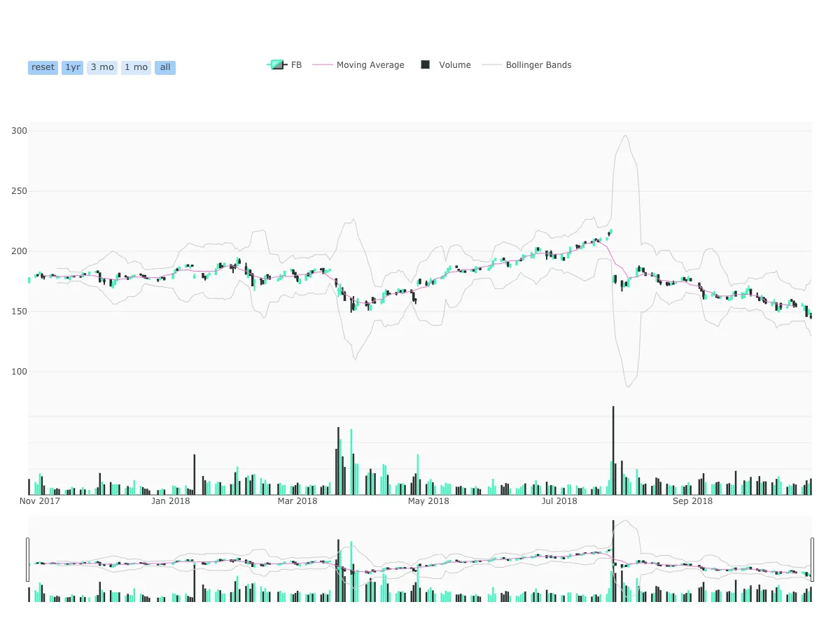840x630 pixels.
Task: Click the May 2018 axis label
Action: 428,501
